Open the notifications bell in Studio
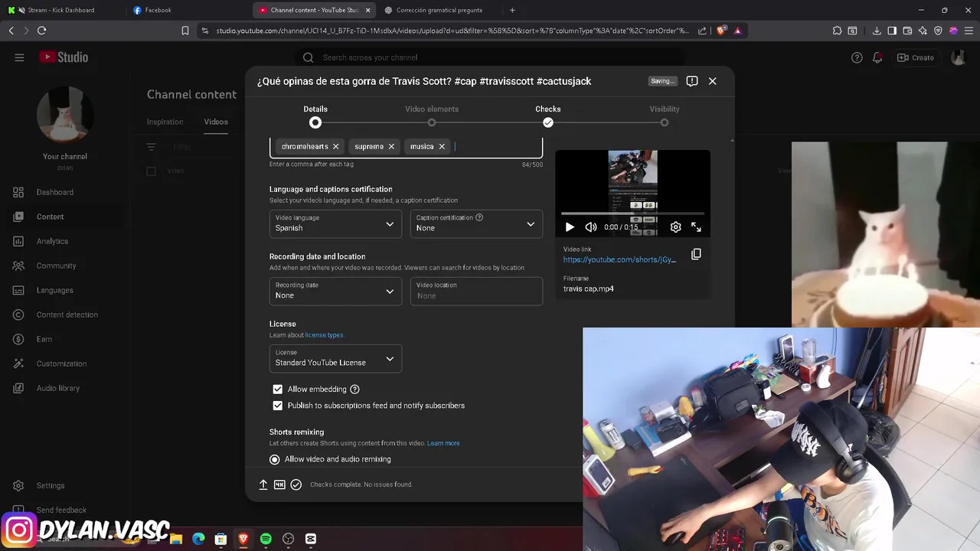The height and width of the screenshot is (551, 980). click(877, 57)
